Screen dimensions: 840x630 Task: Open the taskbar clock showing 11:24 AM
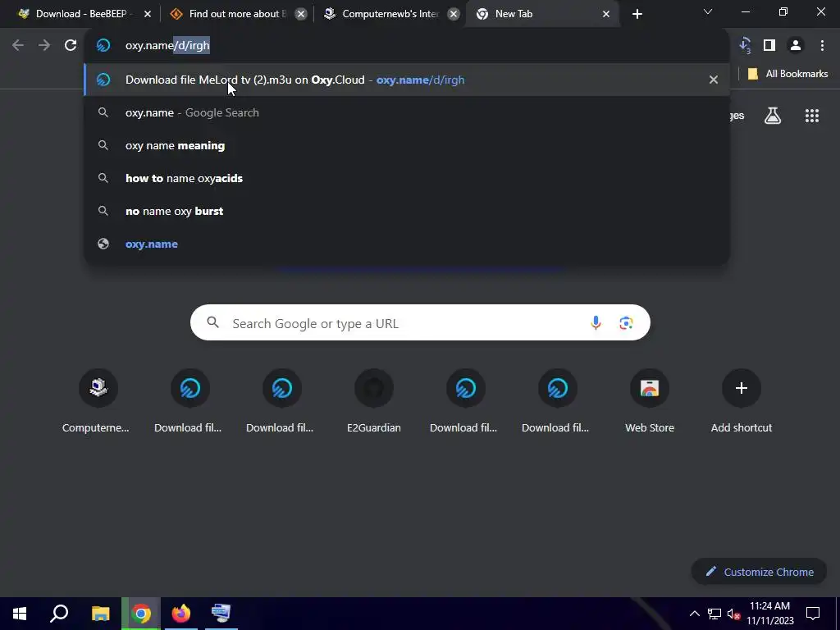[x=769, y=614]
